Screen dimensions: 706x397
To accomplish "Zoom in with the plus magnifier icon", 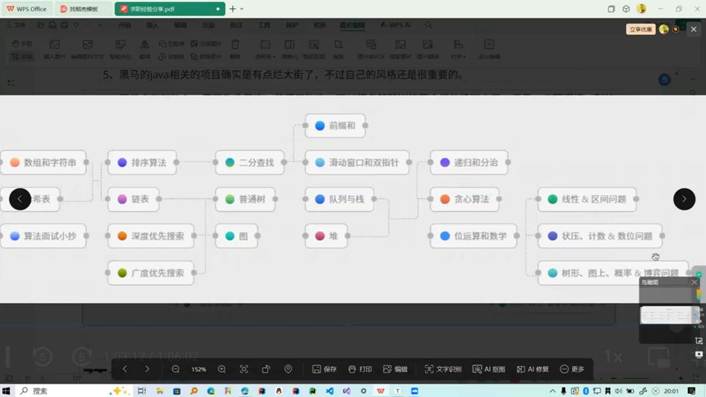I will [222, 369].
